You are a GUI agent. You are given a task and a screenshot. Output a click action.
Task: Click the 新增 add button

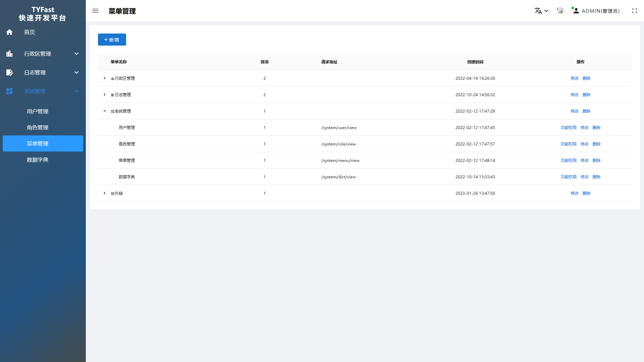pos(112,40)
